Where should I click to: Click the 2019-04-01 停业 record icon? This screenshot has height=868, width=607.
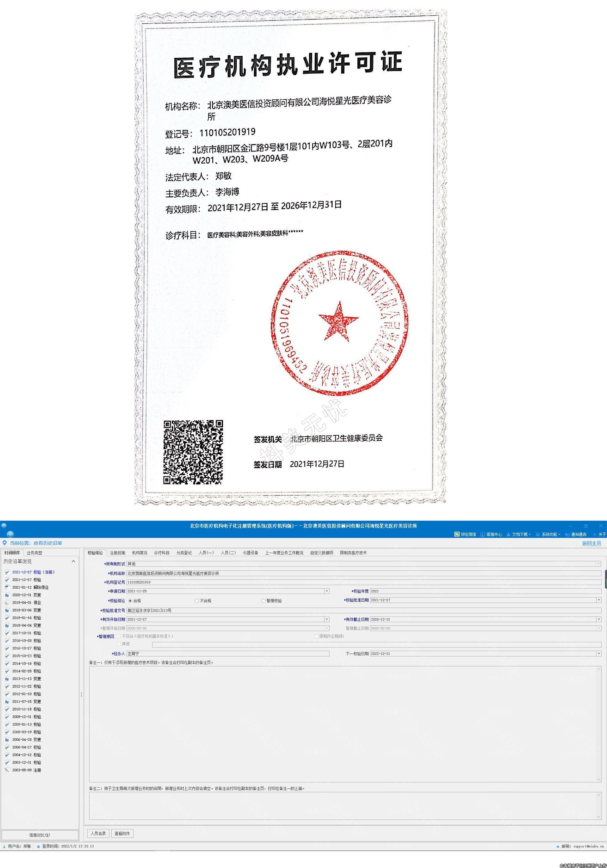tap(7, 603)
